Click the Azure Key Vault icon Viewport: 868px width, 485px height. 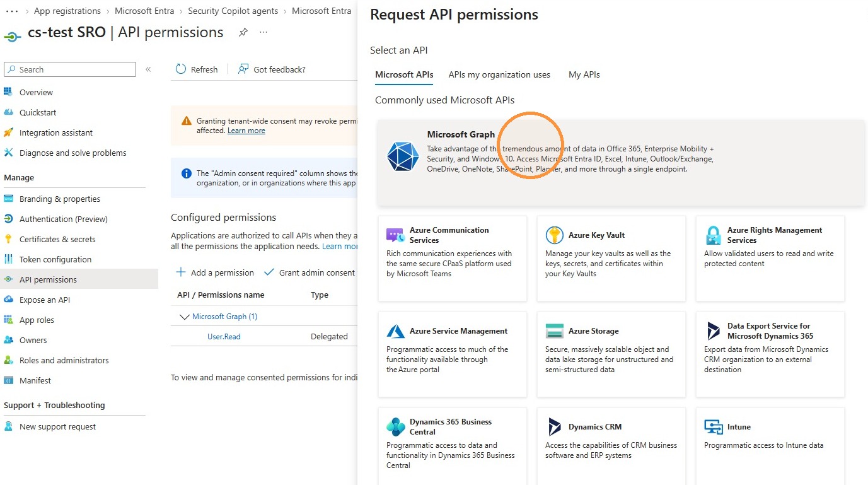(x=554, y=235)
